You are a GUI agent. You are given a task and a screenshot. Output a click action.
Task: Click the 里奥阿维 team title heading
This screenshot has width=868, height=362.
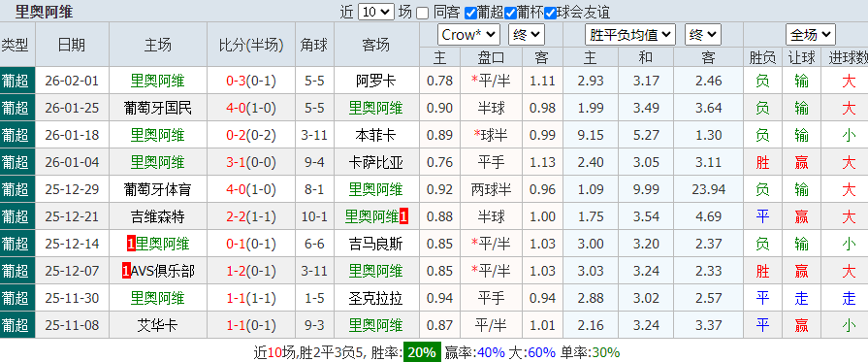45,11
